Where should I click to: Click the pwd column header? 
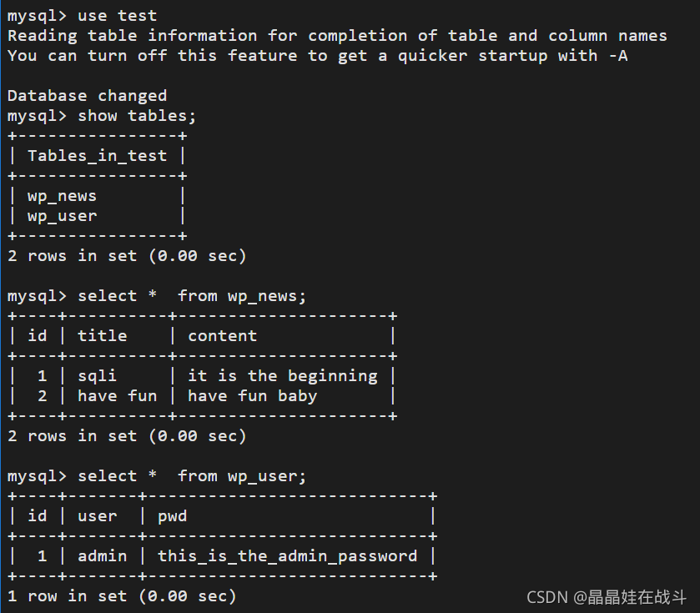pos(172,516)
